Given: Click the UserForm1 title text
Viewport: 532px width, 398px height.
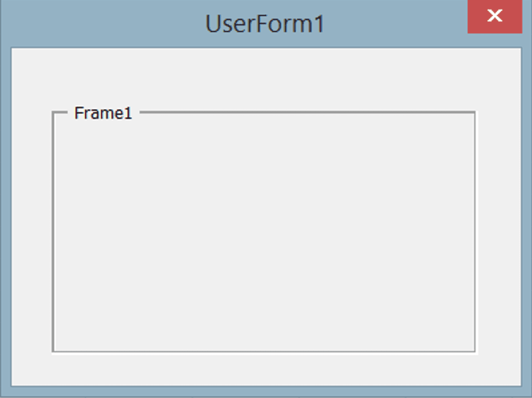Looking at the screenshot, I should (265, 24).
